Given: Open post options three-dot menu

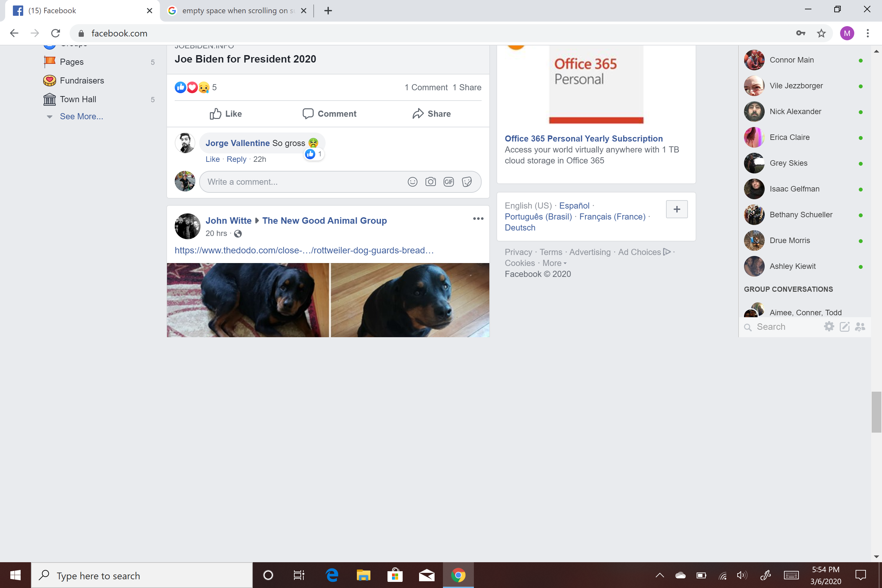Looking at the screenshot, I should [x=478, y=219].
